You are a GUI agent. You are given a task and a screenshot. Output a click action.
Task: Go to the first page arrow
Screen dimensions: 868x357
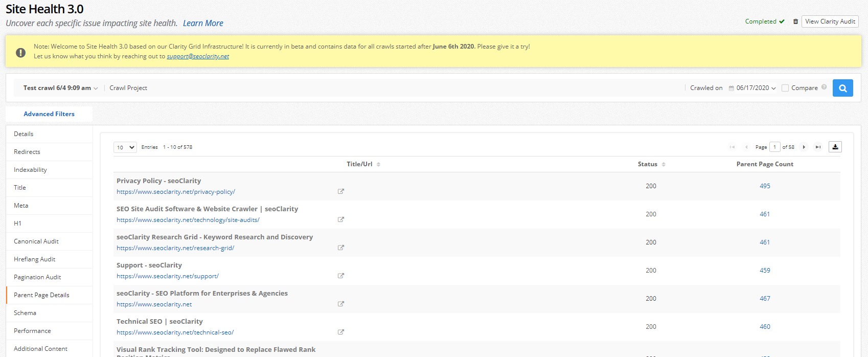732,147
